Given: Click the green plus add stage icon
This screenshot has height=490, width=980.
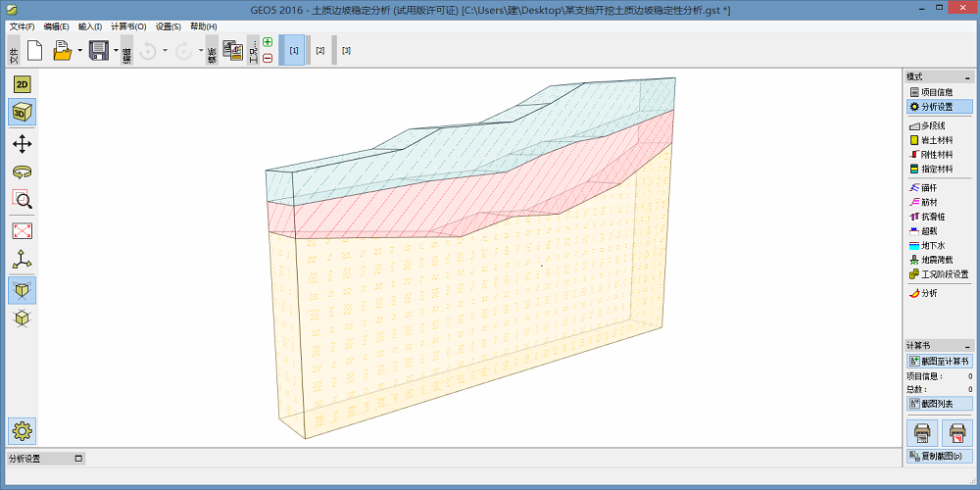Looking at the screenshot, I should point(268,42).
